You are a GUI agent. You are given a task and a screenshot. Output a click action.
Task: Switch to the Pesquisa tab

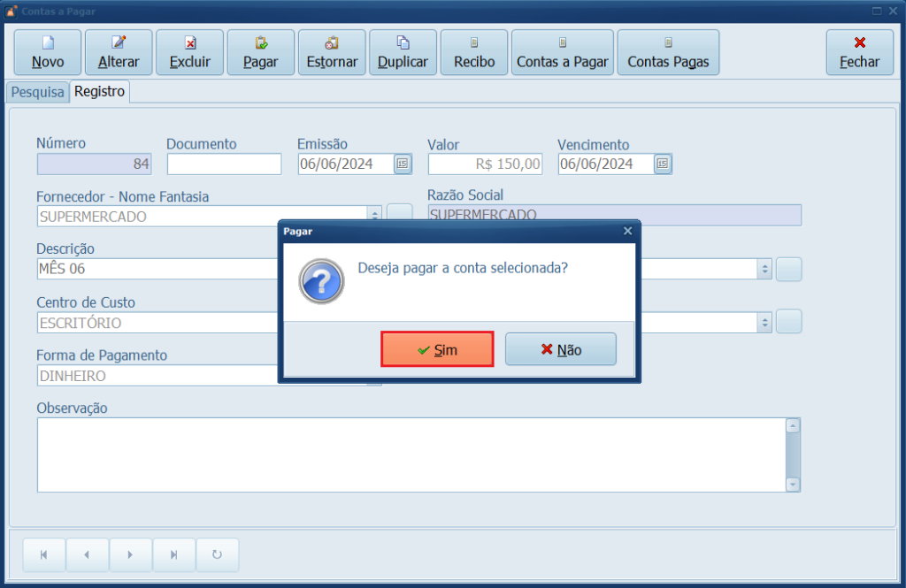tap(37, 92)
